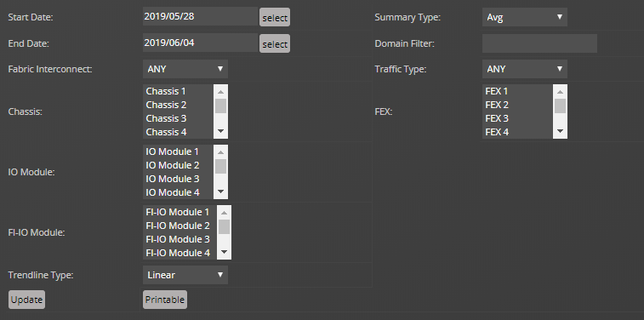Click the scroll-up arrow in Chassis list
Viewport: 644px width, 320px height.
click(220, 92)
